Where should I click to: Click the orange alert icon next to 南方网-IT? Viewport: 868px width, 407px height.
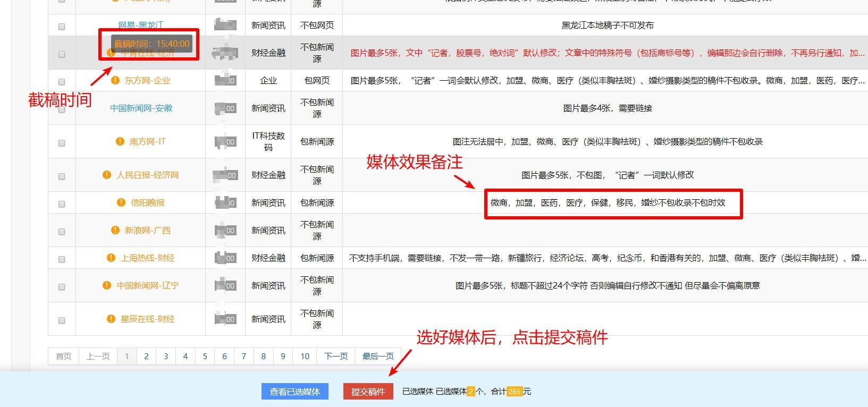[120, 141]
